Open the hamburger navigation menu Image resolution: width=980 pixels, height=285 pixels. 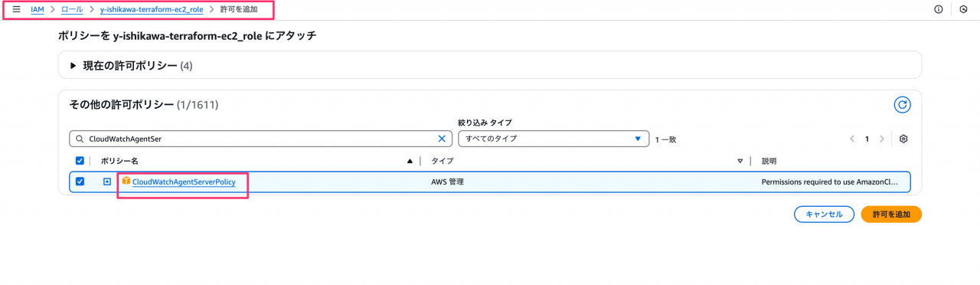[x=16, y=9]
